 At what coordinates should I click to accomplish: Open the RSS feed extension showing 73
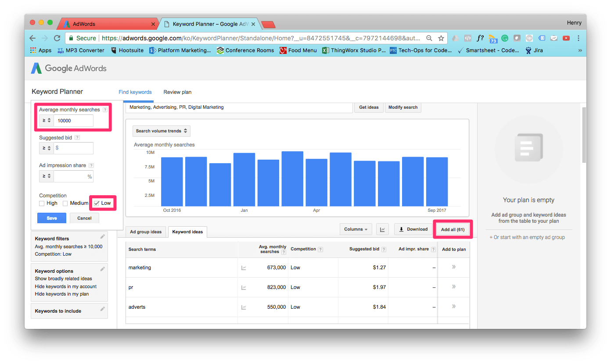click(x=492, y=39)
